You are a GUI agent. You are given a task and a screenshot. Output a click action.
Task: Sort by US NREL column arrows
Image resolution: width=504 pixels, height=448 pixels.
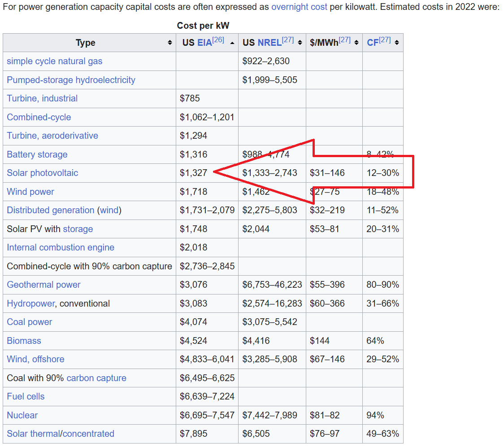300,43
